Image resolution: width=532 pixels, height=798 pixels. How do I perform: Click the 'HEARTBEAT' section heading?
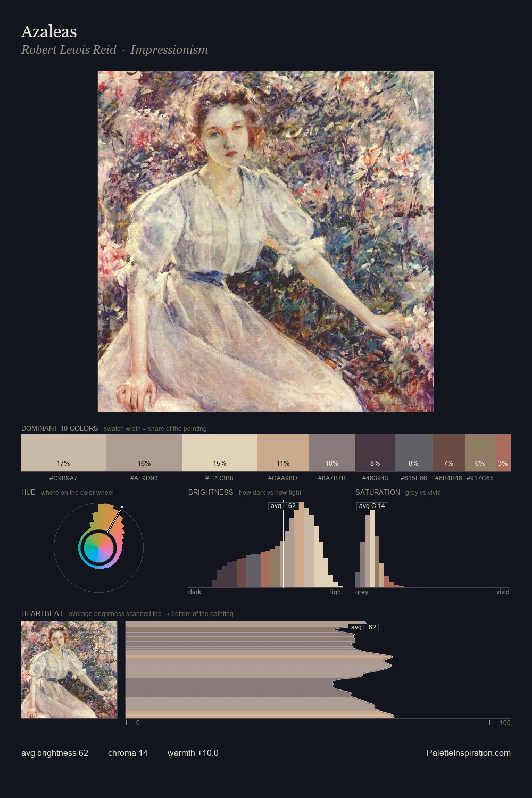(x=42, y=613)
